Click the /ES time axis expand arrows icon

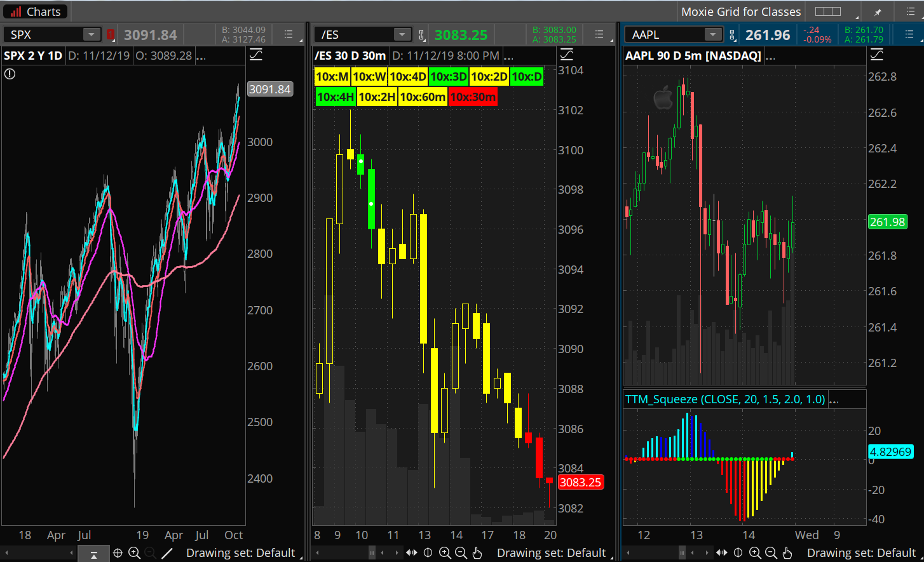tap(412, 553)
